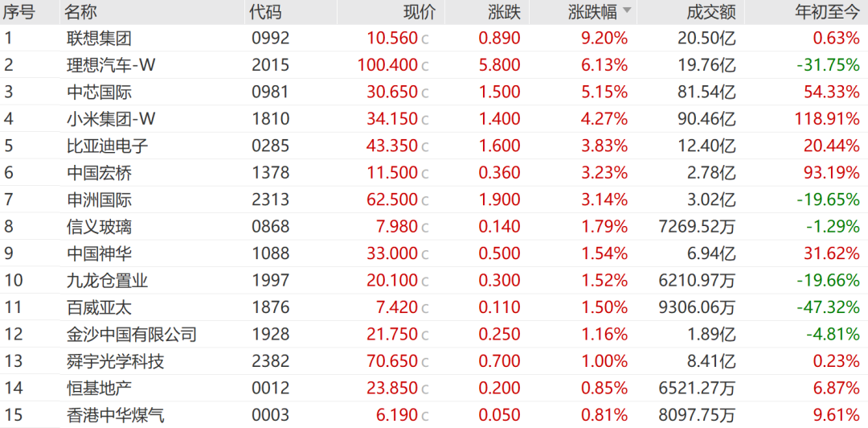Open stock 理想汽车-W

(x=111, y=65)
